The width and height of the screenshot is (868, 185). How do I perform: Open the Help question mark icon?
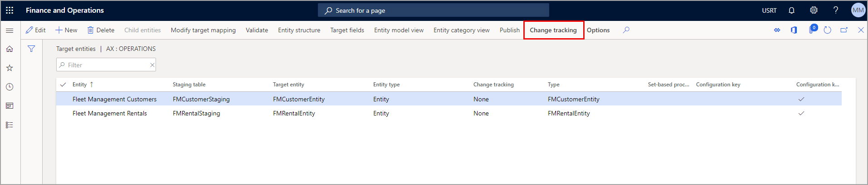[835, 10]
